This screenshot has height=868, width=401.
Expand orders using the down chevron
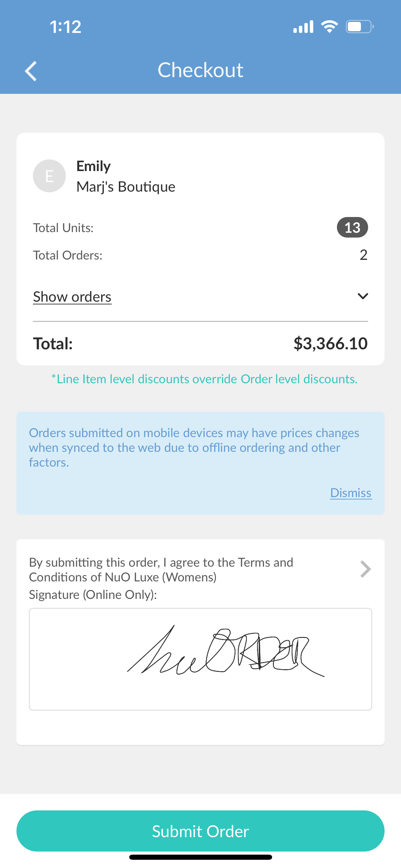tap(363, 296)
